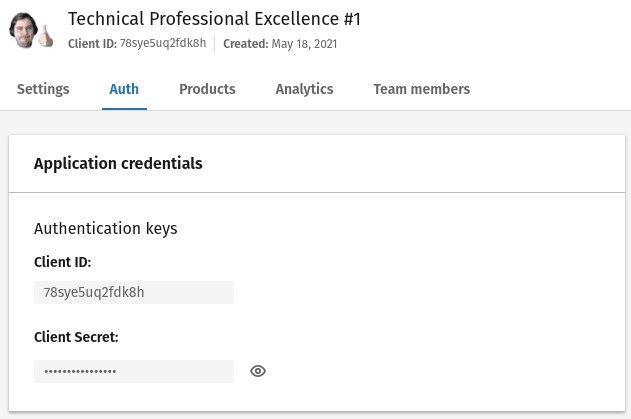
Task: Click the masked Client Secret field
Action: (x=134, y=371)
